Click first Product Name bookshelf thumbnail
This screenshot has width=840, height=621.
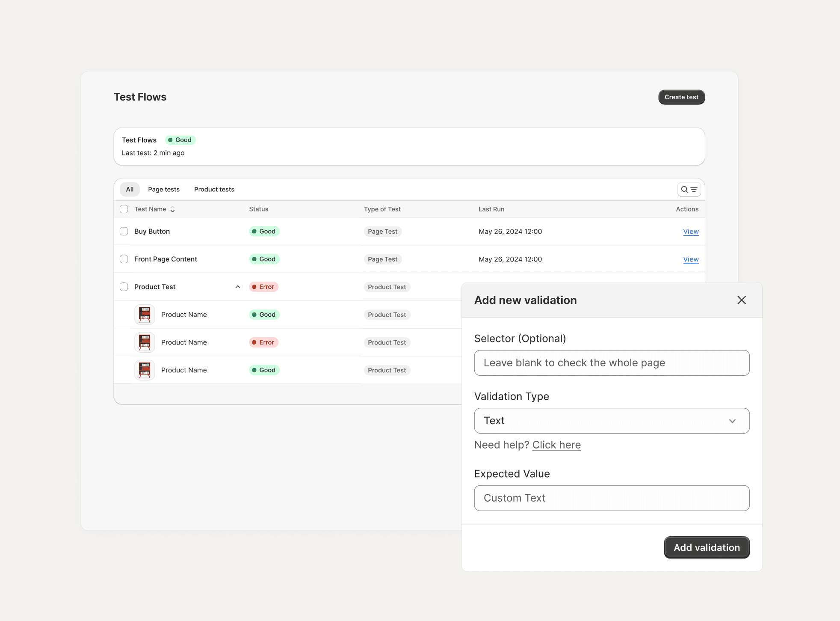pos(145,315)
